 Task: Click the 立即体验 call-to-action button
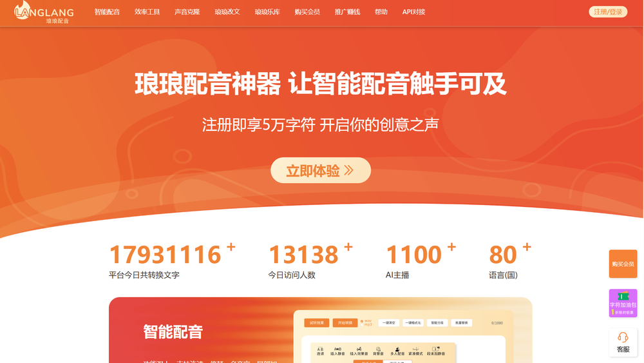point(320,170)
